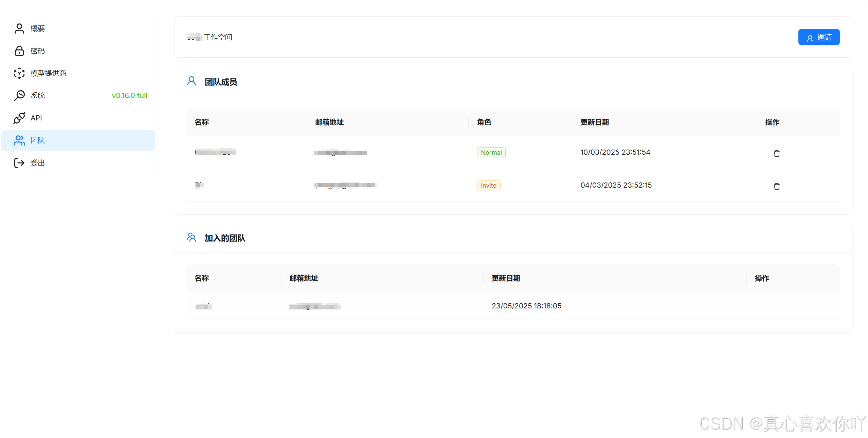Click the 角色 column header
Viewport: 868px width, 438px height.
484,122
